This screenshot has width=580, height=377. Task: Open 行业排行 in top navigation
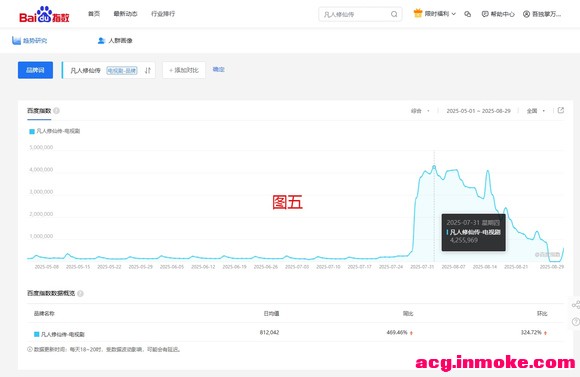coord(163,14)
